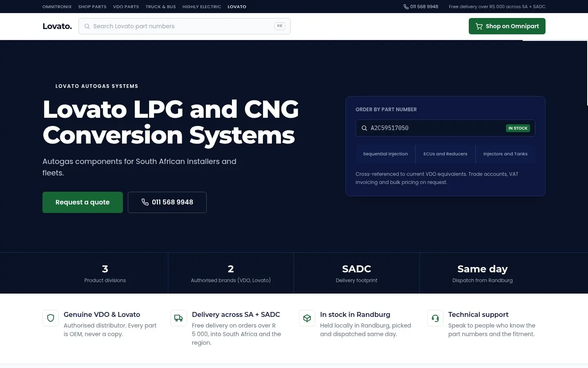Click the Same day dispatch stat
Screen dimensions: 588x368
[482, 273]
